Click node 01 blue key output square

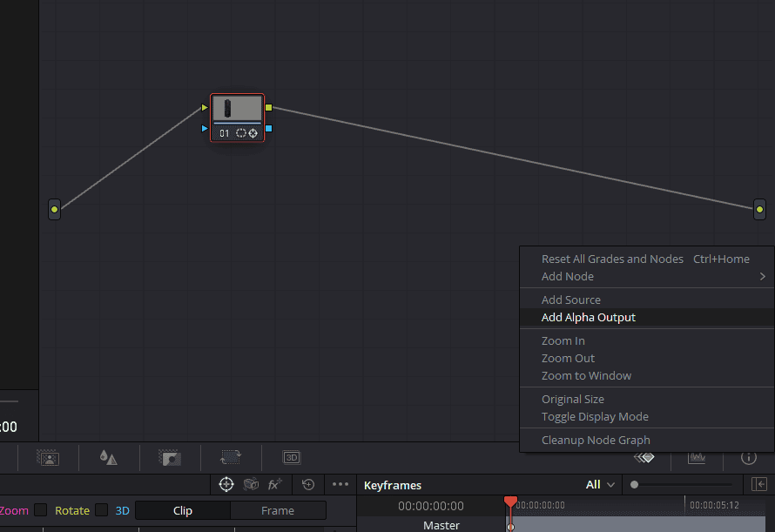(268, 129)
